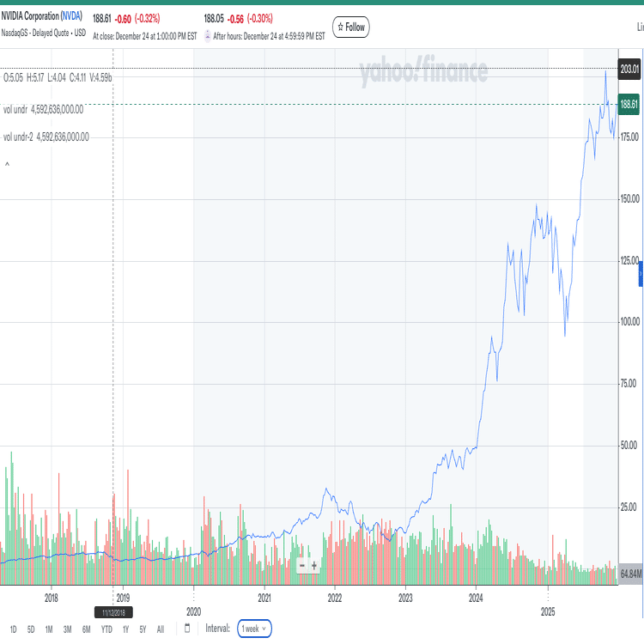Open the 1 week interval dropdown

click(254, 629)
